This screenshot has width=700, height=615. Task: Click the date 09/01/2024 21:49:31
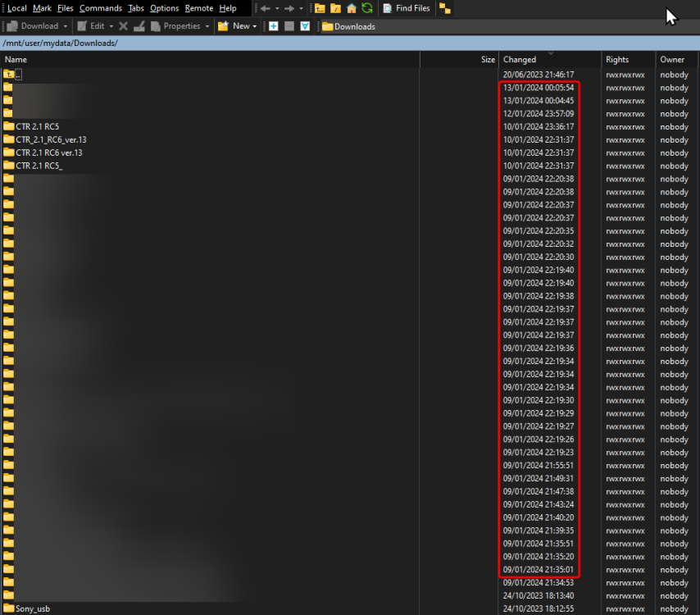tap(539, 478)
